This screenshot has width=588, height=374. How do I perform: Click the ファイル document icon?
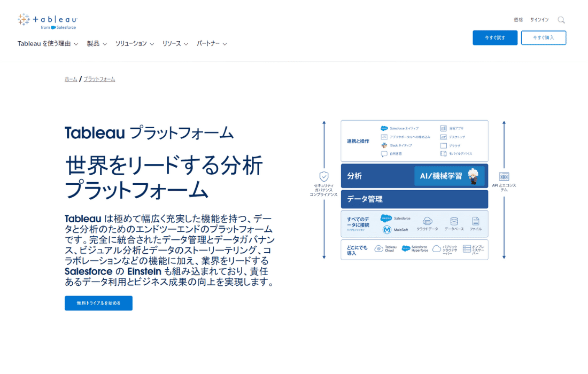pyautogui.click(x=476, y=221)
